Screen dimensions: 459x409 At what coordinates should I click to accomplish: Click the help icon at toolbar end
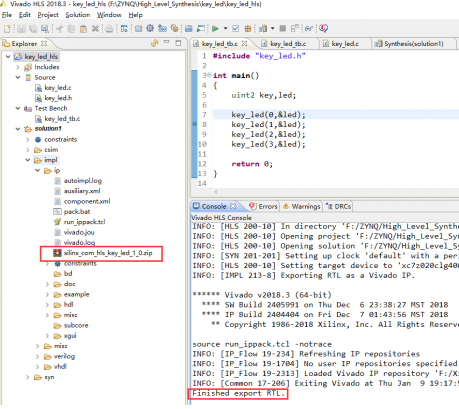323,29
